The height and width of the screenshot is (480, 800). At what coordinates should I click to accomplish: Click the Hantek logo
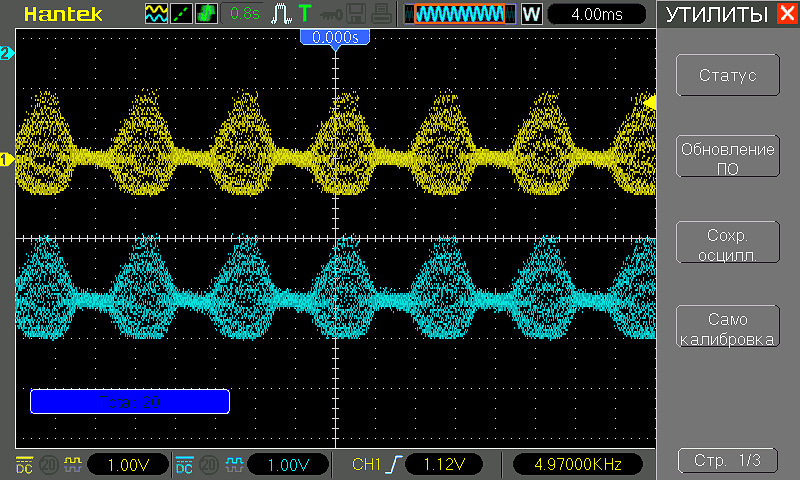pos(63,14)
